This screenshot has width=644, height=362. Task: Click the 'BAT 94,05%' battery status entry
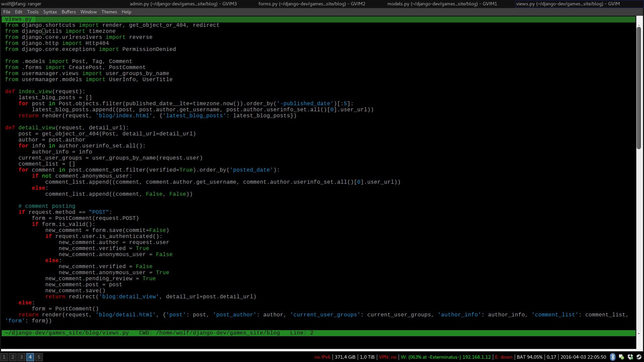point(530,357)
